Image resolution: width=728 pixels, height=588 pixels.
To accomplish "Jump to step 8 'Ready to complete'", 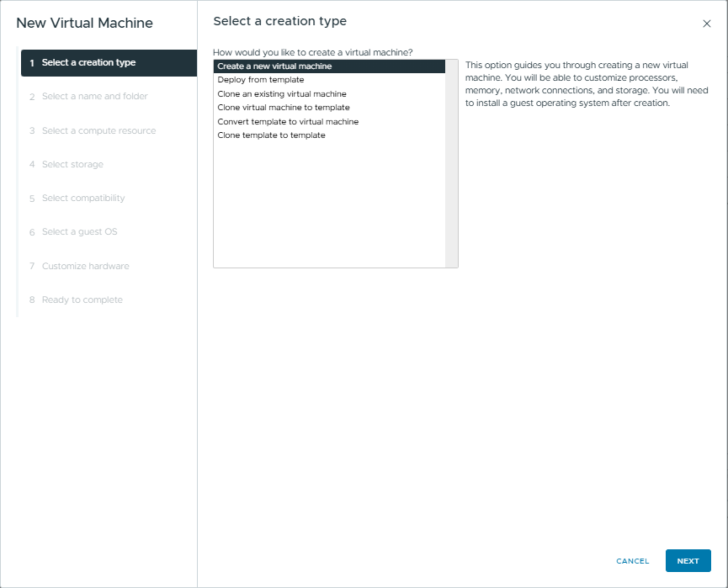I will pyautogui.click(x=82, y=300).
